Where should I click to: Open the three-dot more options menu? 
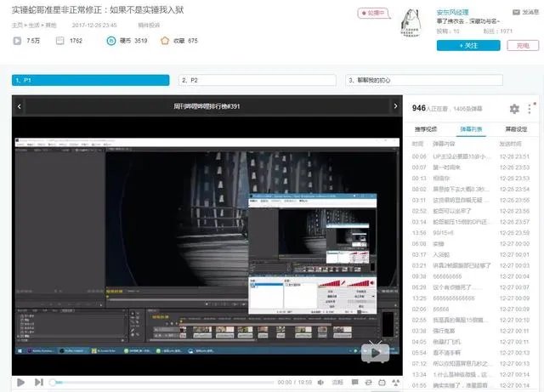pos(530,109)
